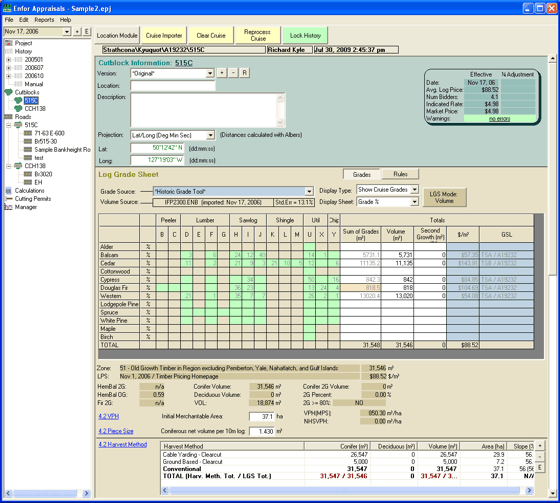Open the 4.2 Piece Size link
Viewport: 560px width, 503px height.
point(116,431)
